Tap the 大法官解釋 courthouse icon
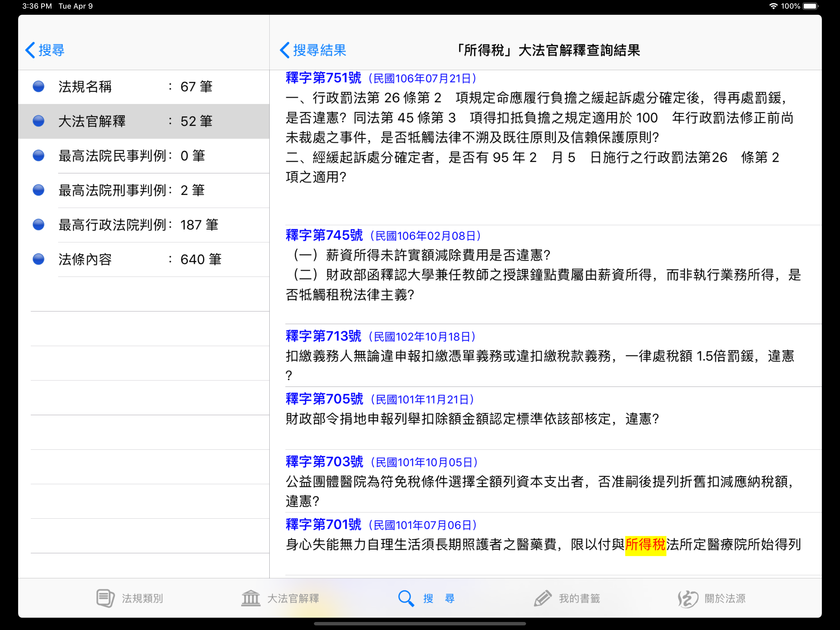Screen dimensions: 840x630 (251, 598)
